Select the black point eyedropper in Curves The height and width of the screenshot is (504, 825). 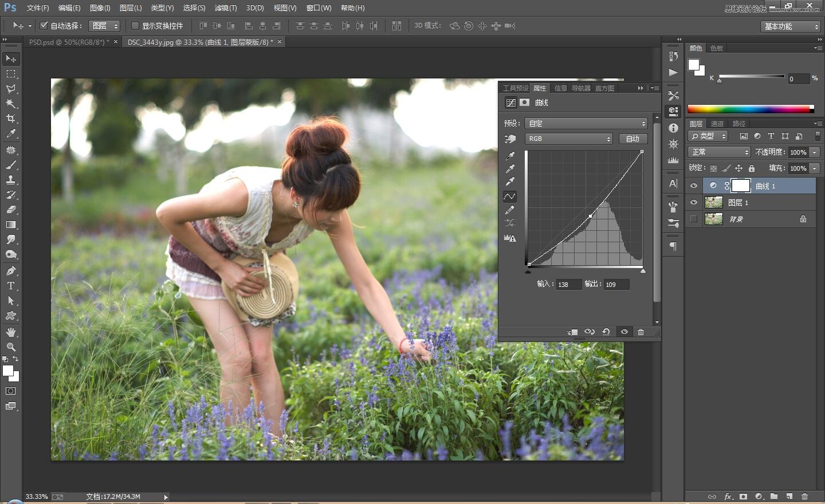click(509, 155)
